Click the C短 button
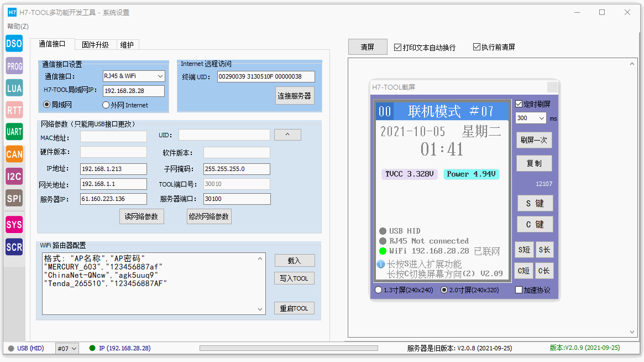Viewport: 644px width, 362px height. click(x=524, y=271)
